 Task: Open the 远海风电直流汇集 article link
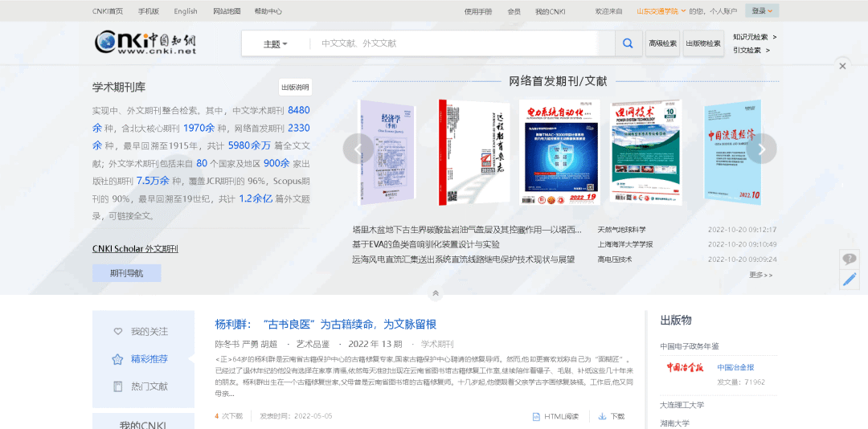pos(464,259)
